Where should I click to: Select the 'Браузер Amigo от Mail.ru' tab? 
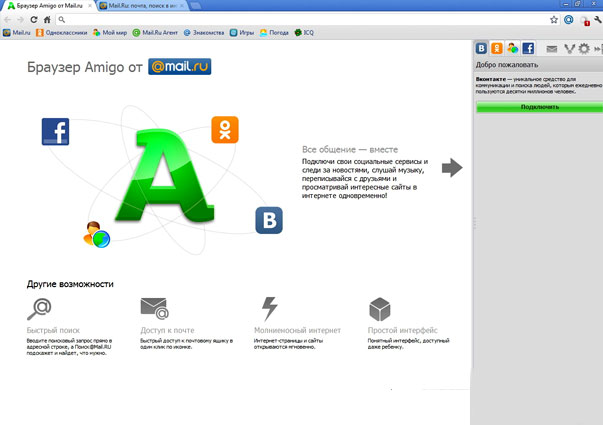pyautogui.click(x=49, y=6)
